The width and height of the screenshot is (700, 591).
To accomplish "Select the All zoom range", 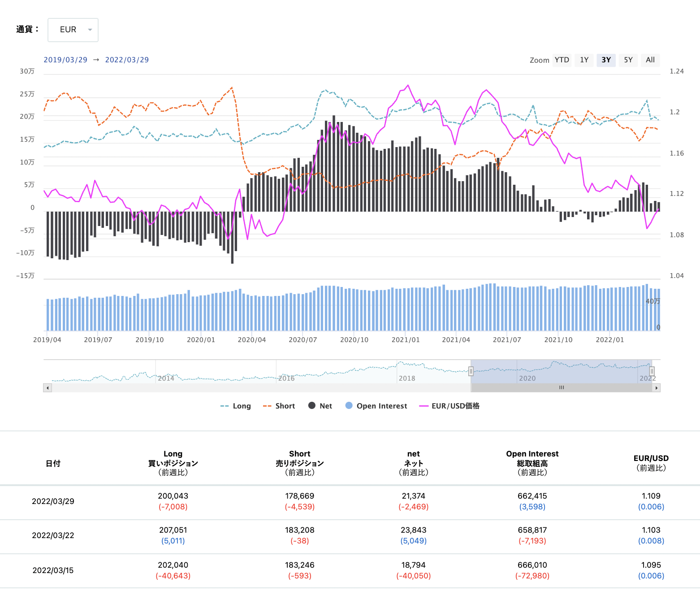I will (650, 60).
